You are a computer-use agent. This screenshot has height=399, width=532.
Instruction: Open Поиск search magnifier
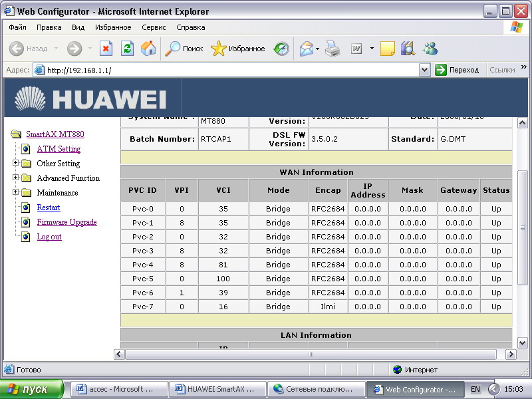click(184, 49)
